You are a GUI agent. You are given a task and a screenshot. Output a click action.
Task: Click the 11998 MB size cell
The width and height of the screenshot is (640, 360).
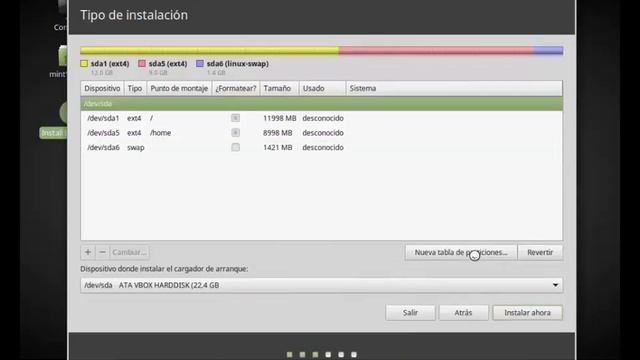pos(280,118)
